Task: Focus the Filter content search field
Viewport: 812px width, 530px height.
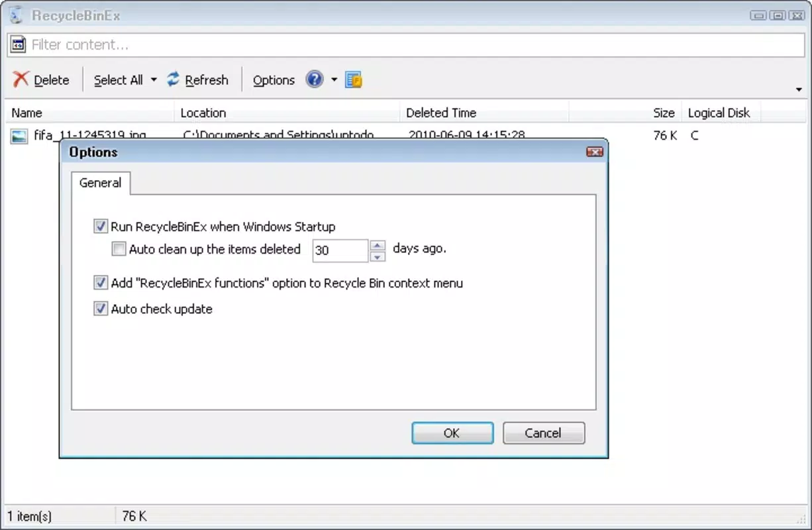Action: tap(406, 45)
